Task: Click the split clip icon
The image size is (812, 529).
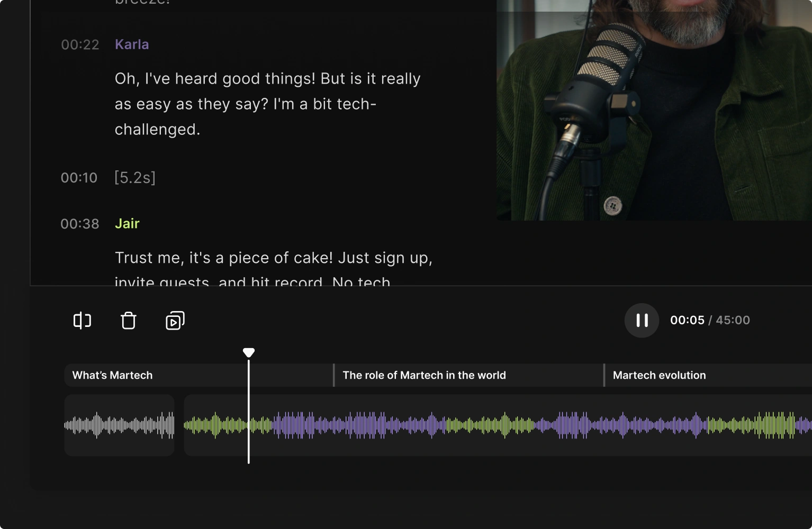Action: coord(82,321)
